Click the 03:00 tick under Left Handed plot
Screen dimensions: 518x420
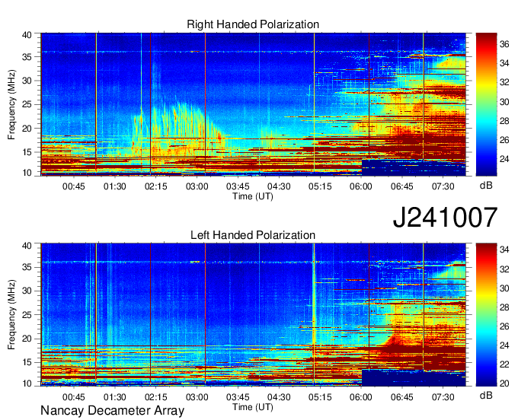(197, 397)
